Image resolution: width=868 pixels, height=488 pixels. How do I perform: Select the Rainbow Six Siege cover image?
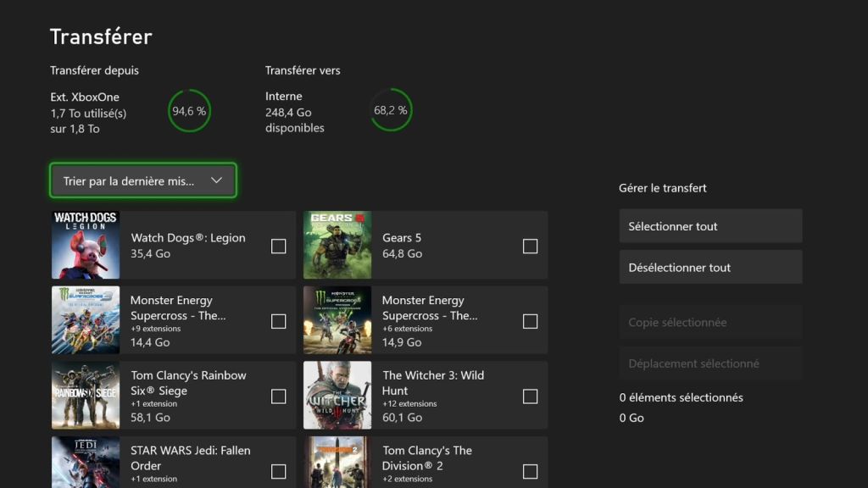(x=86, y=396)
